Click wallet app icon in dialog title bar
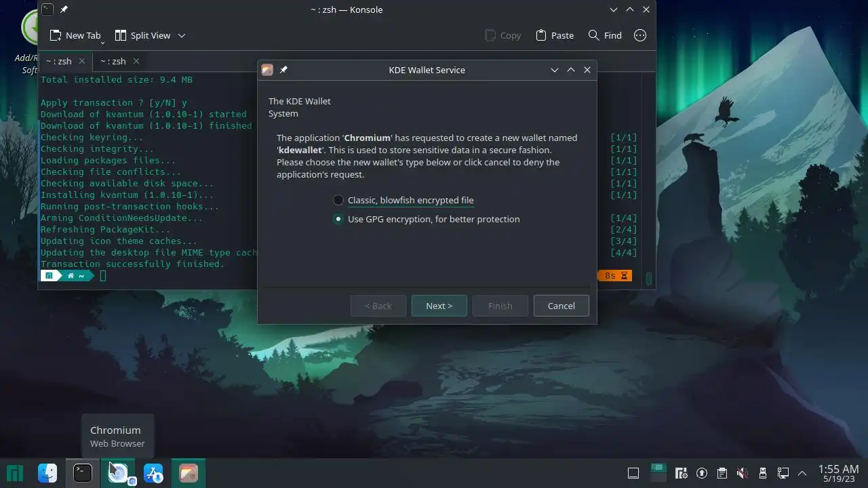 click(267, 70)
